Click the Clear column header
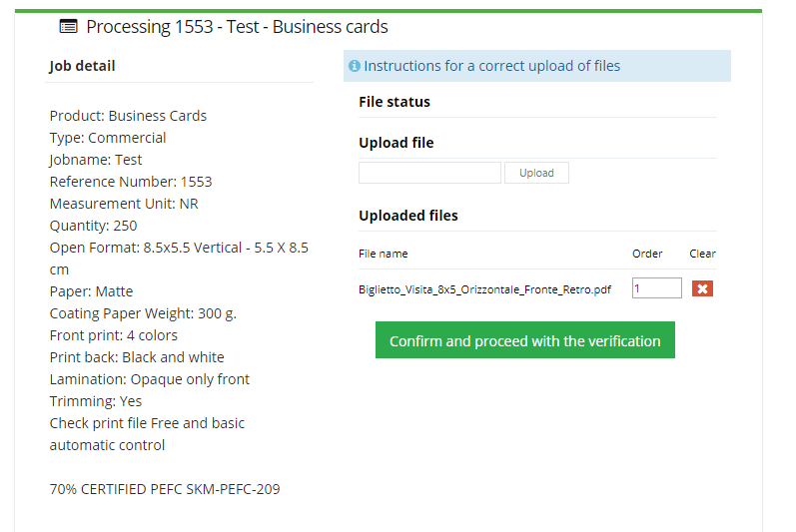Image resolution: width=796 pixels, height=532 pixels. pyautogui.click(x=702, y=254)
